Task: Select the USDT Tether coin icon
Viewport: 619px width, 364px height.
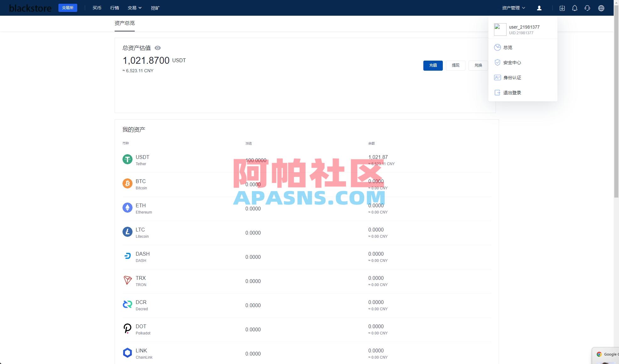Action: [x=127, y=159]
